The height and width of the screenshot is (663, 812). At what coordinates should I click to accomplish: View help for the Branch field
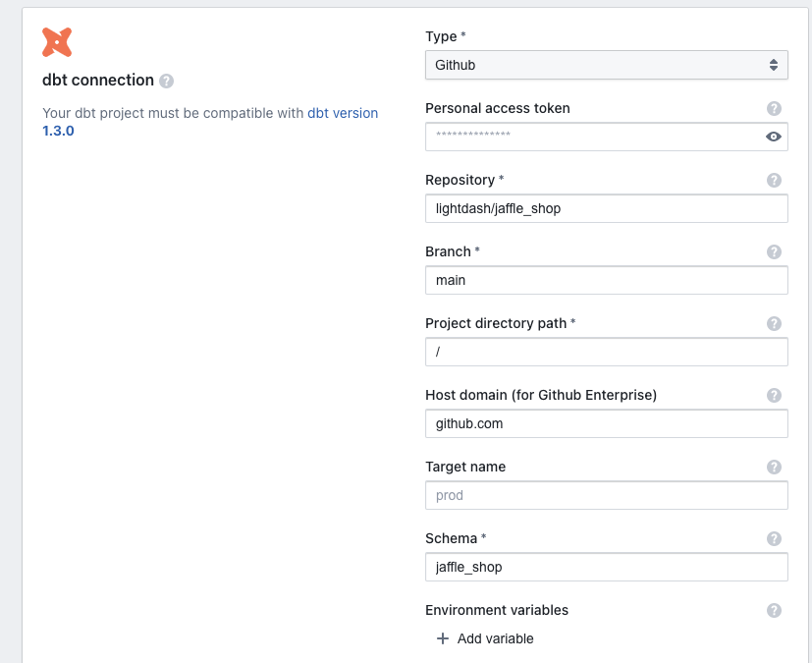(x=774, y=251)
